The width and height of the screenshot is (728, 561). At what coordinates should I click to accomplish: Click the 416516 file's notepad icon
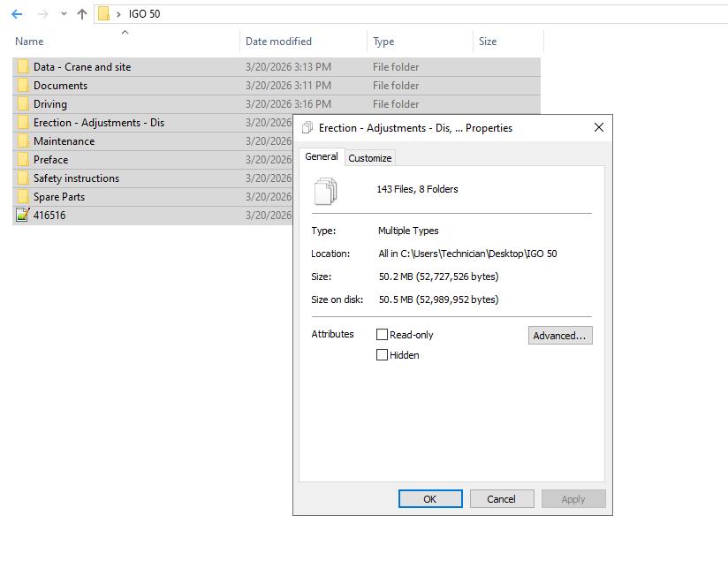point(22,215)
